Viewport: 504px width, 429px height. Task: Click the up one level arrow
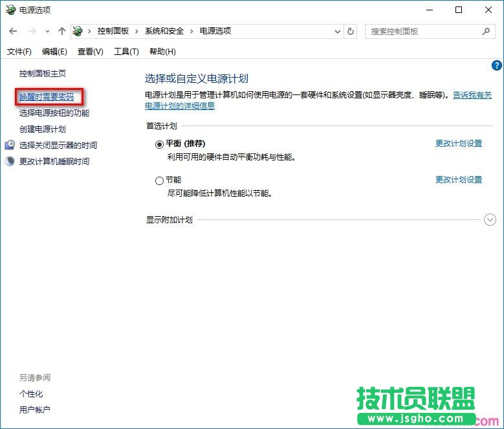[62, 31]
